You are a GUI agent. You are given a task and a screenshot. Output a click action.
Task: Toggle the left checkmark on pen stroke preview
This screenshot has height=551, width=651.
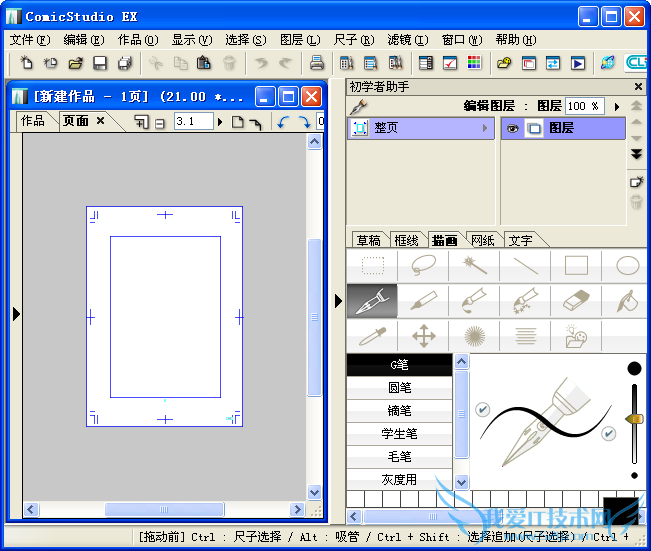pyautogui.click(x=482, y=409)
